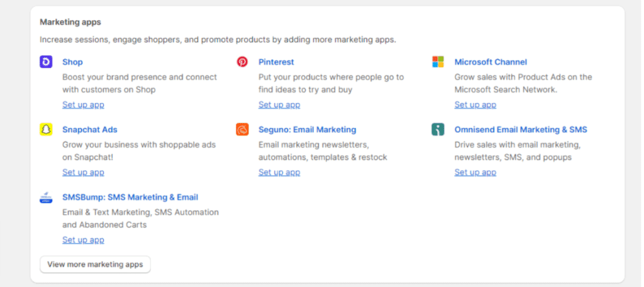
Task: Click the Microsoft Channel logo icon
Action: (x=438, y=62)
